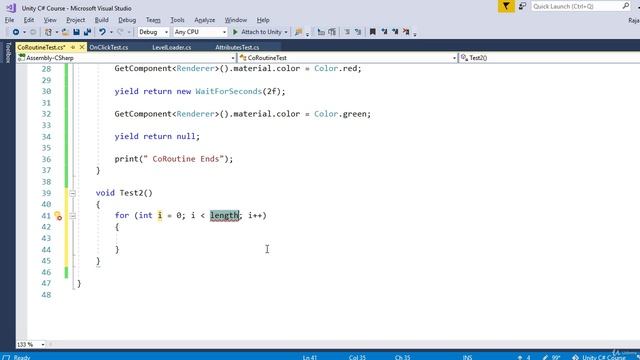Go to next bookmark icon

point(395,32)
